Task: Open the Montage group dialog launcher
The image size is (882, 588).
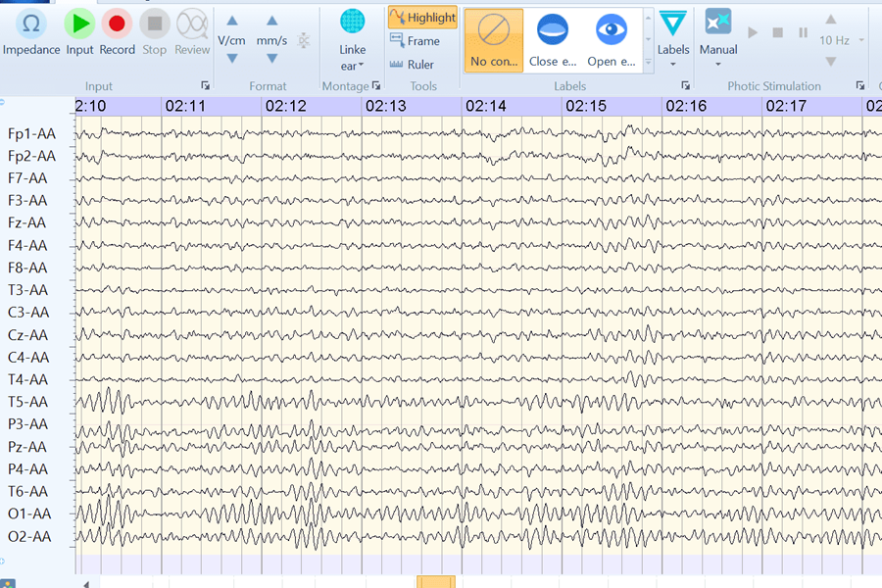Action: point(376,85)
